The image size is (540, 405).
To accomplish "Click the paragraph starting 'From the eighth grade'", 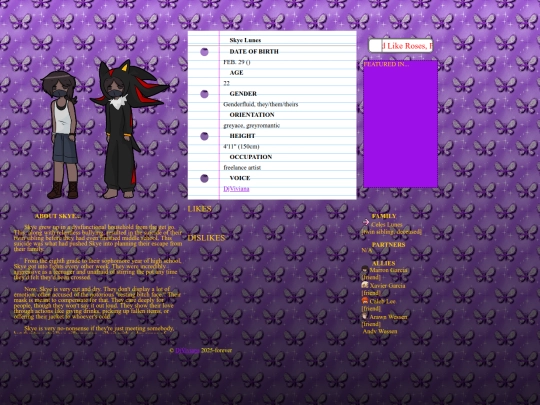I will tap(97, 269).
